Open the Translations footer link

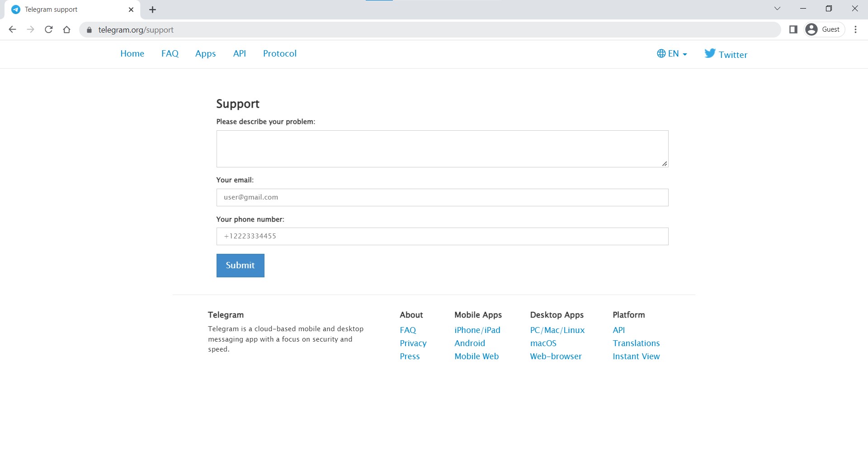click(x=636, y=343)
